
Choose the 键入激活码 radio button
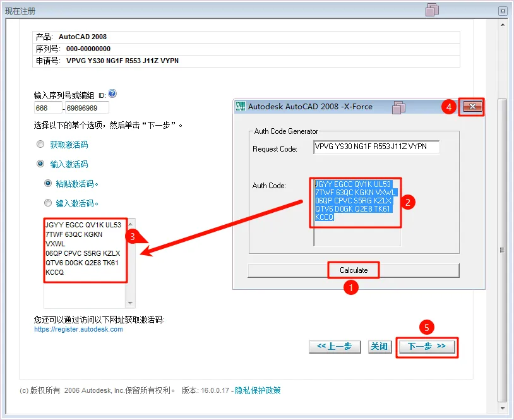pos(48,203)
